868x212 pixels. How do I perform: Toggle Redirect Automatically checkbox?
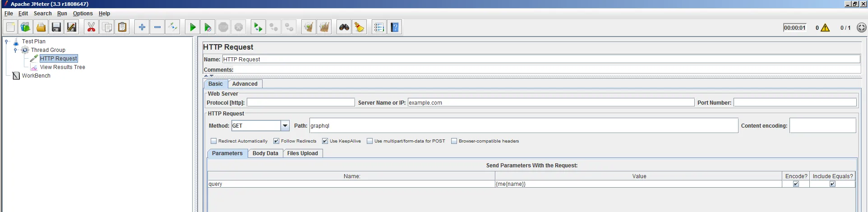(x=214, y=141)
